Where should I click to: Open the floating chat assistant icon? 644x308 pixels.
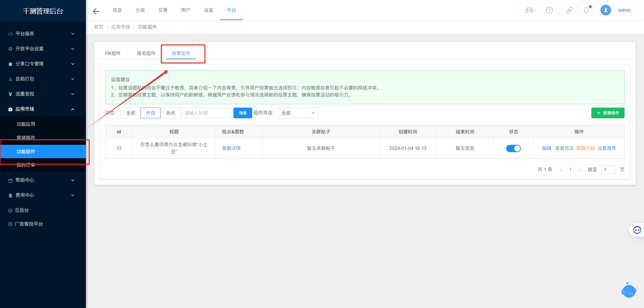tap(637, 230)
